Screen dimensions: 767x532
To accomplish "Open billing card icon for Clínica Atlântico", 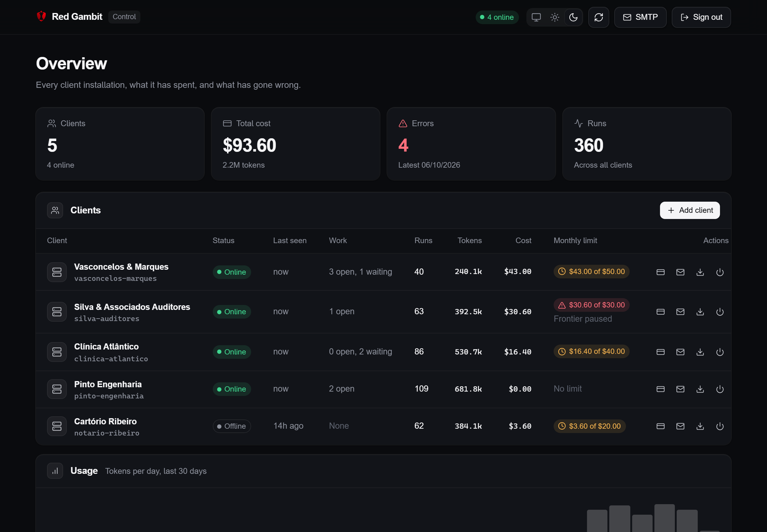I will (x=660, y=352).
